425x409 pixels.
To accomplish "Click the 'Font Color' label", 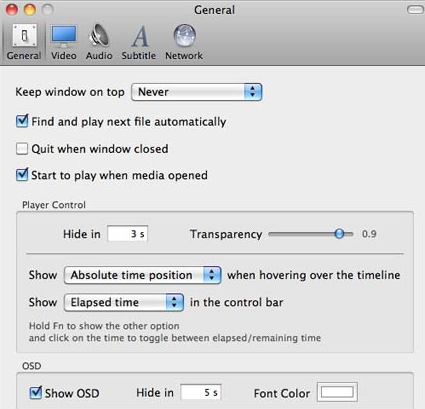I will pyautogui.click(x=282, y=393).
